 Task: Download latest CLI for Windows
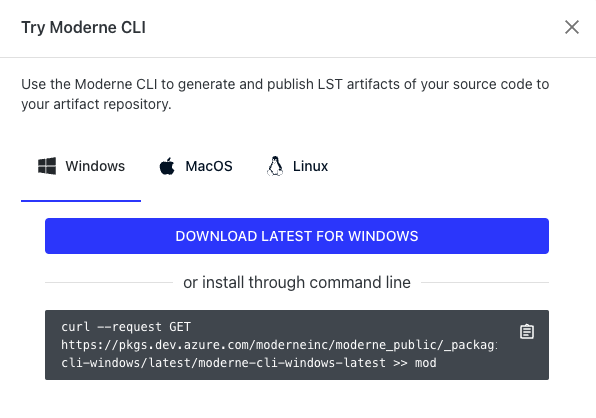(297, 236)
